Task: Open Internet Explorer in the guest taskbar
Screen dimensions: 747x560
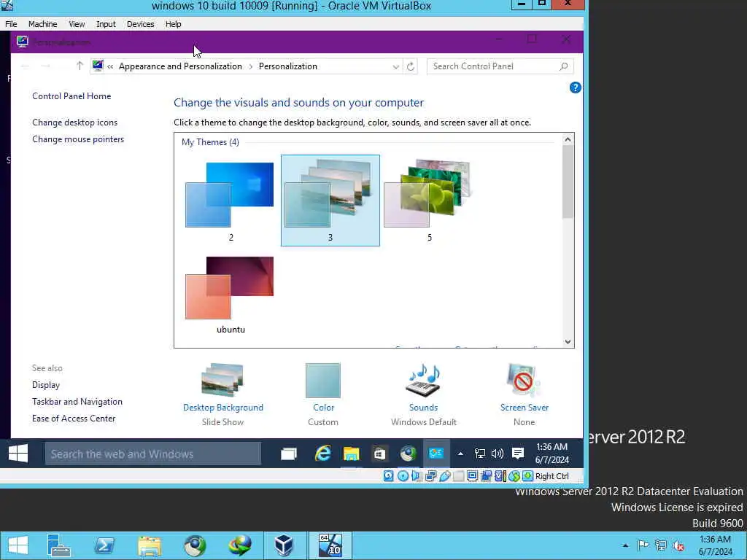Action: [x=323, y=454]
